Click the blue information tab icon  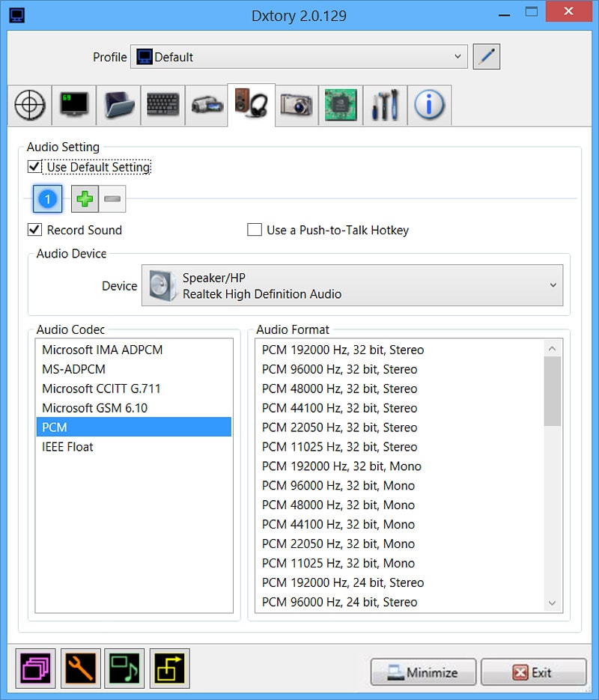click(x=429, y=105)
